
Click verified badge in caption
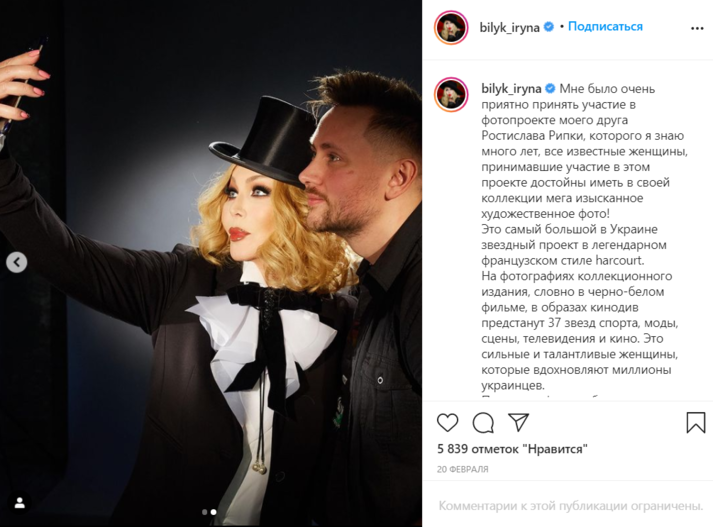(550, 88)
